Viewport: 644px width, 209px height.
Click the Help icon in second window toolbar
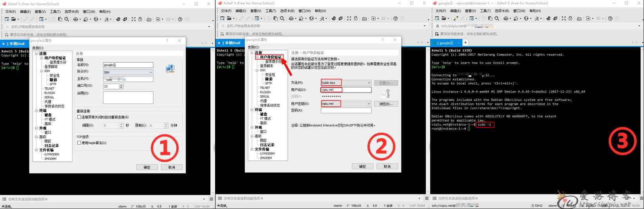[x=396, y=18]
